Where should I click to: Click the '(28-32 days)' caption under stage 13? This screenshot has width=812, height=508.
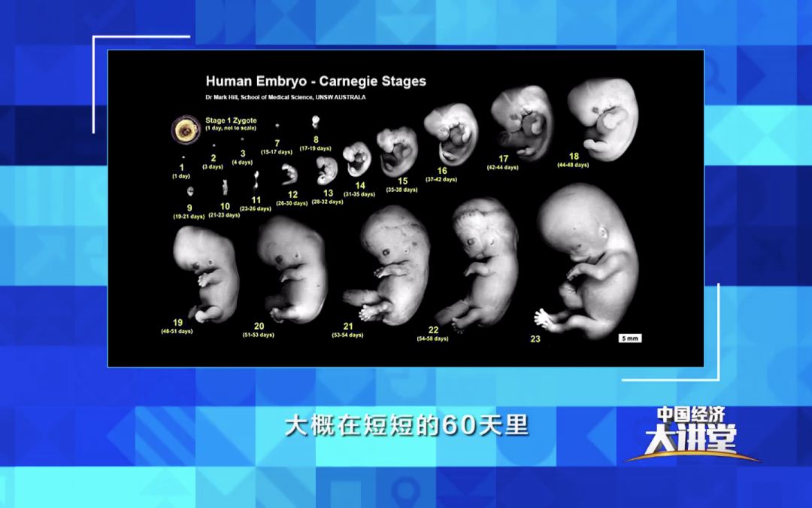327,202
